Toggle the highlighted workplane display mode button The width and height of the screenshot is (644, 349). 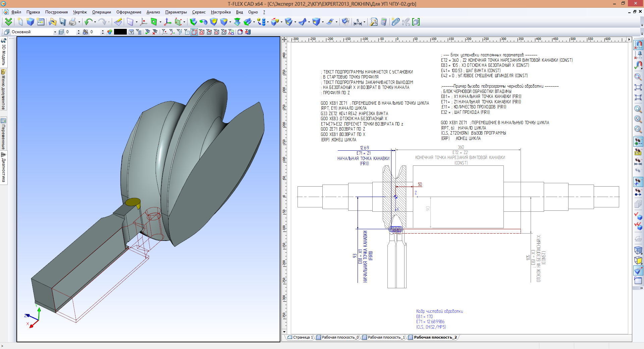pos(195,33)
